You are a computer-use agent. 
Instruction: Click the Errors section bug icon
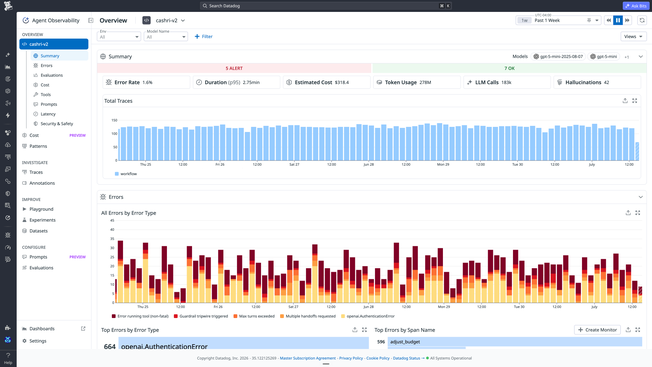103,197
